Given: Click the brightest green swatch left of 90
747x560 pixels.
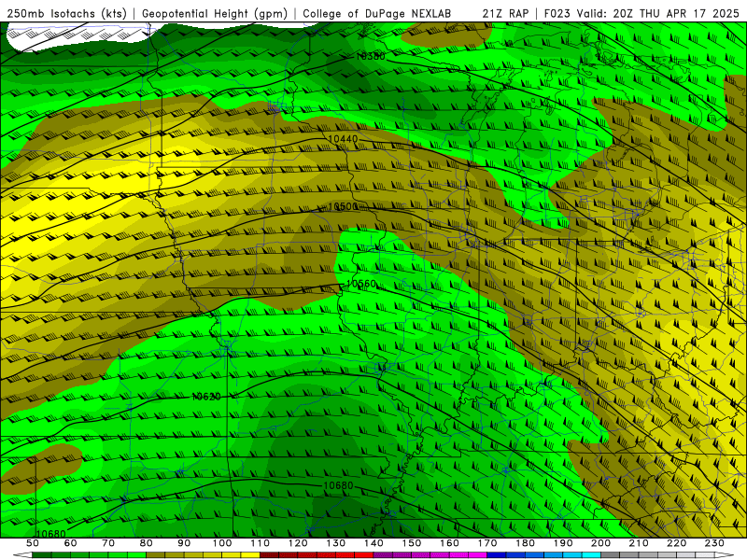Looking at the screenshot, I should click(136, 555).
